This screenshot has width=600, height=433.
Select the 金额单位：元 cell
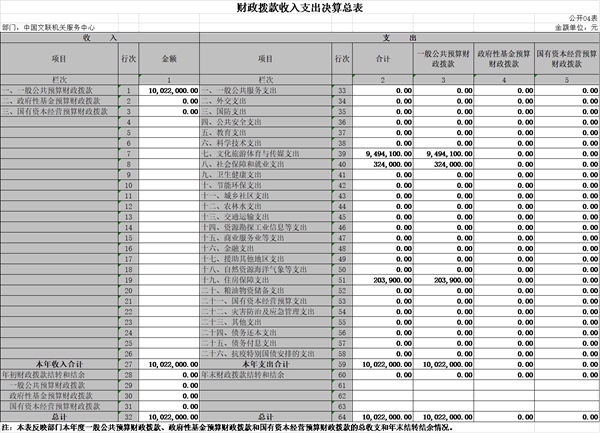tap(574, 28)
